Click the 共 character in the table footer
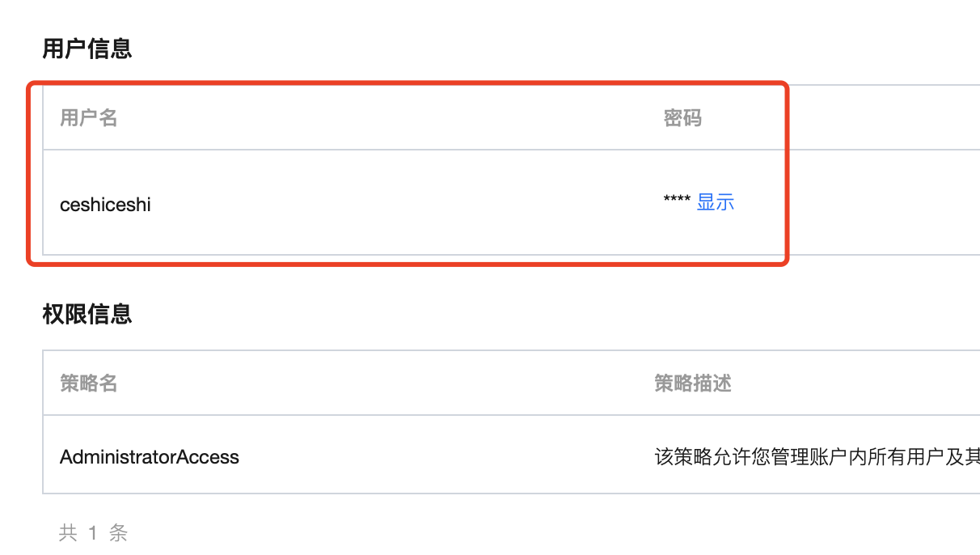Image resolution: width=980 pixels, height=555 pixels. click(68, 533)
